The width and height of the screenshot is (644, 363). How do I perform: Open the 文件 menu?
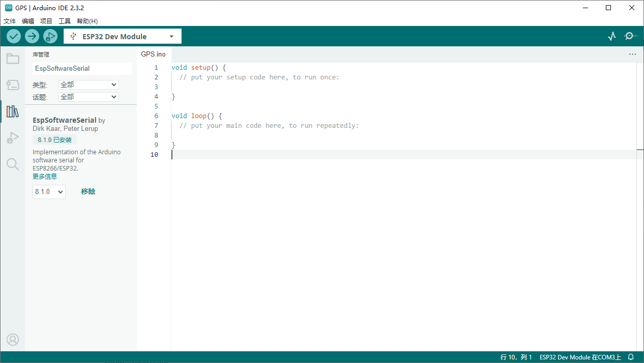(x=10, y=21)
